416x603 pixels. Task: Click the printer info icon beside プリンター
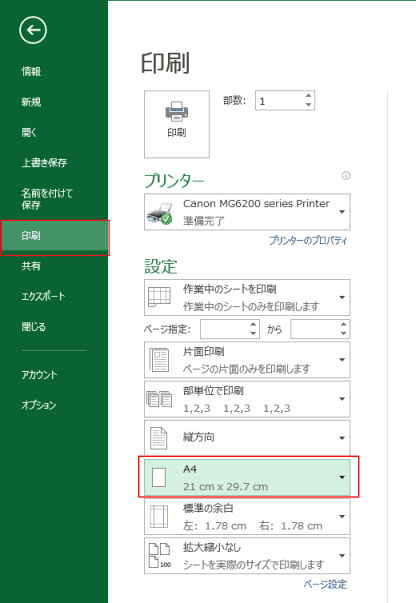(x=346, y=176)
